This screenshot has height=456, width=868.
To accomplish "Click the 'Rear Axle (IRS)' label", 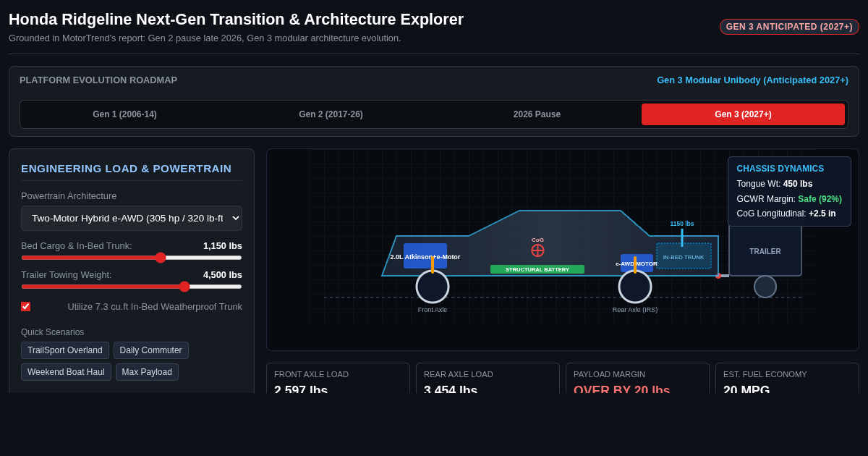I will tap(635, 310).
